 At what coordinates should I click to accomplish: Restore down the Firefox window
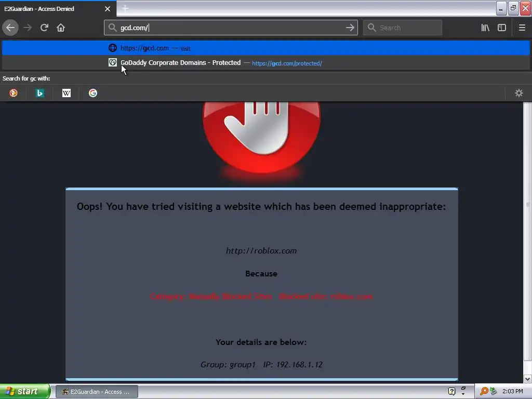(513, 8)
